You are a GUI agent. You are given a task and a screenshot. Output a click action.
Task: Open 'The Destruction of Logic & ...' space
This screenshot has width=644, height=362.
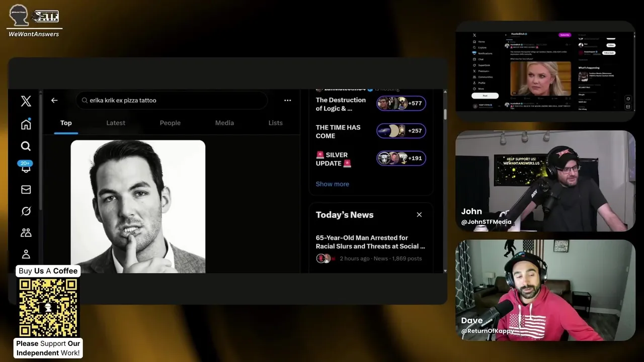341,104
